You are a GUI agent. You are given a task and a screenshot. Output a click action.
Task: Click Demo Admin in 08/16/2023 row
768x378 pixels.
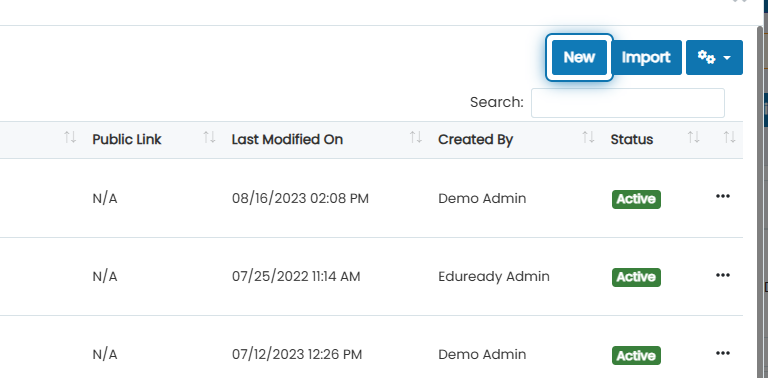482,199
